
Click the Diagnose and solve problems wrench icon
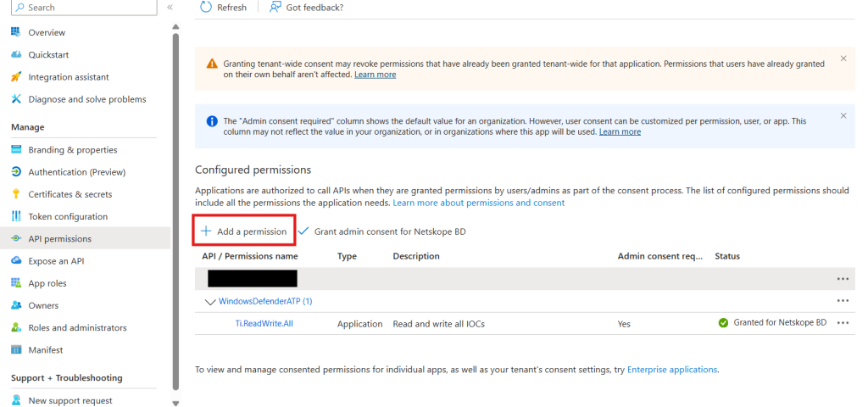(x=16, y=99)
